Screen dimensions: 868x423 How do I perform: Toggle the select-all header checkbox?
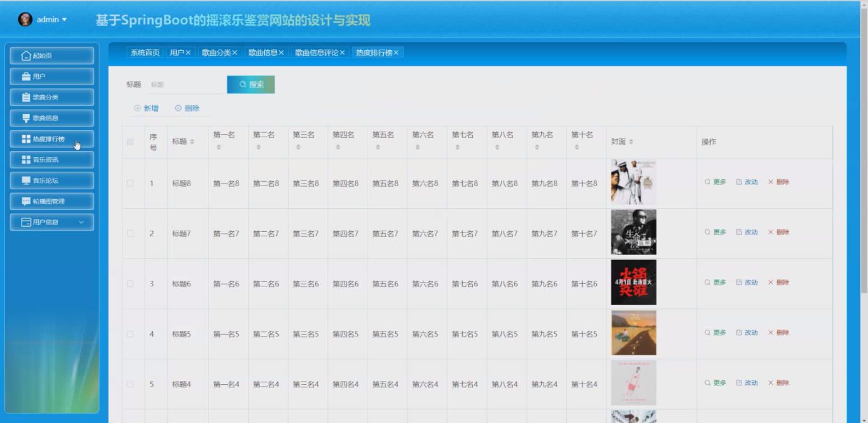(130, 142)
